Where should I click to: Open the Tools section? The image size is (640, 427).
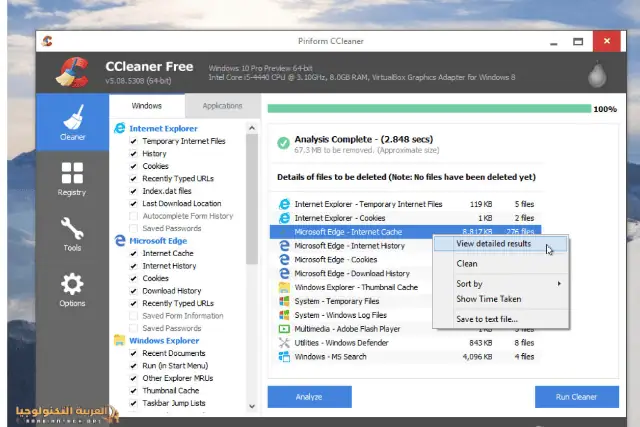pos(72,234)
